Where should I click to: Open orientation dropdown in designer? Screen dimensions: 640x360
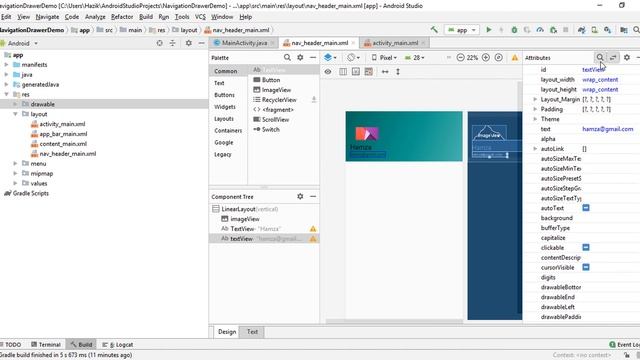pyautogui.click(x=353, y=58)
